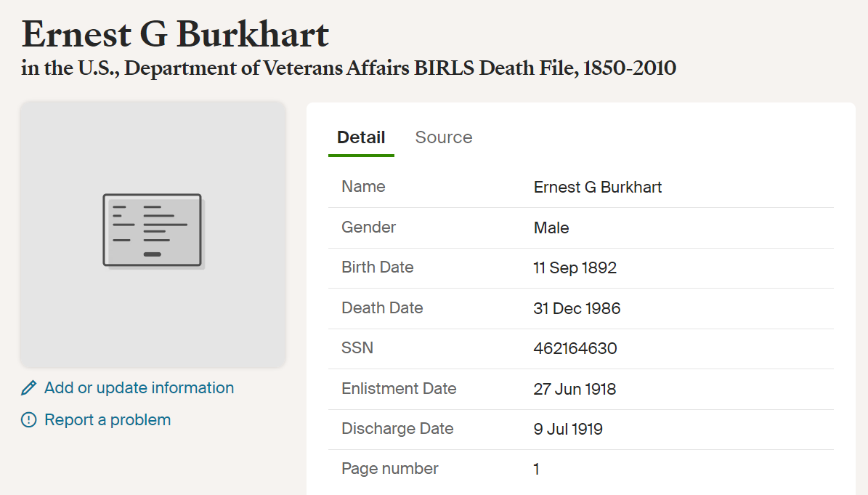Click the discharge date 9 Jul 1919
The height and width of the screenshot is (495, 868).
click(568, 429)
